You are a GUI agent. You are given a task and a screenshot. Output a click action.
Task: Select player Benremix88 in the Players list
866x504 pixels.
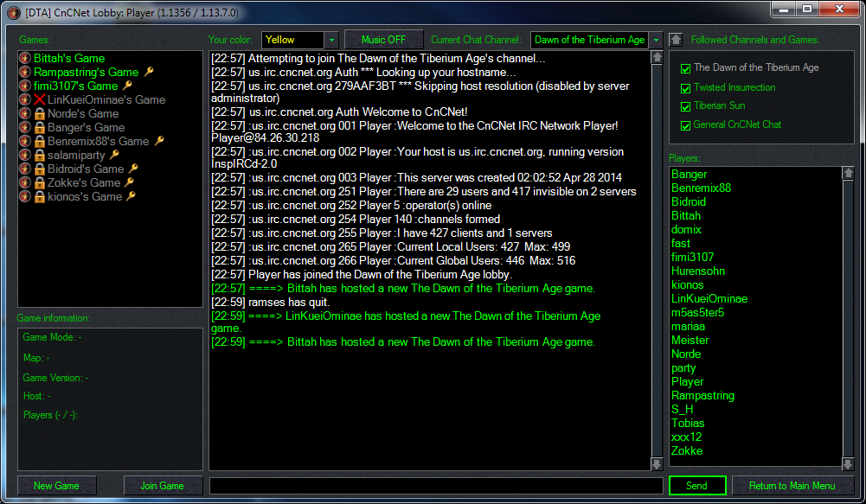[x=701, y=188]
